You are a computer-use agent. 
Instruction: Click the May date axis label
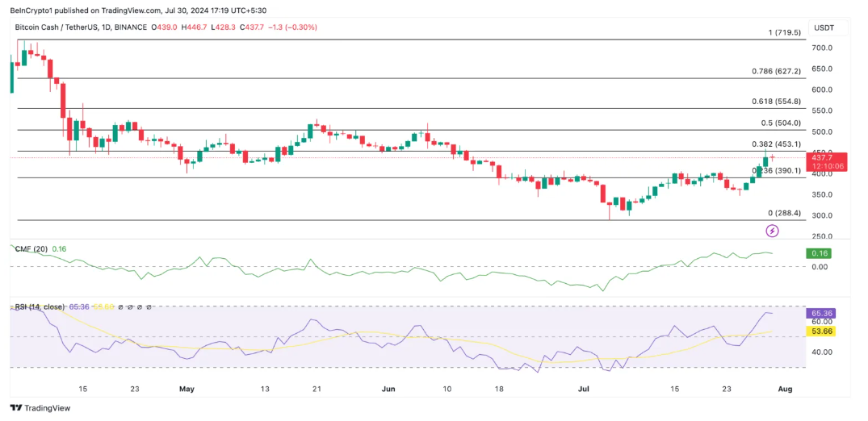(x=187, y=389)
